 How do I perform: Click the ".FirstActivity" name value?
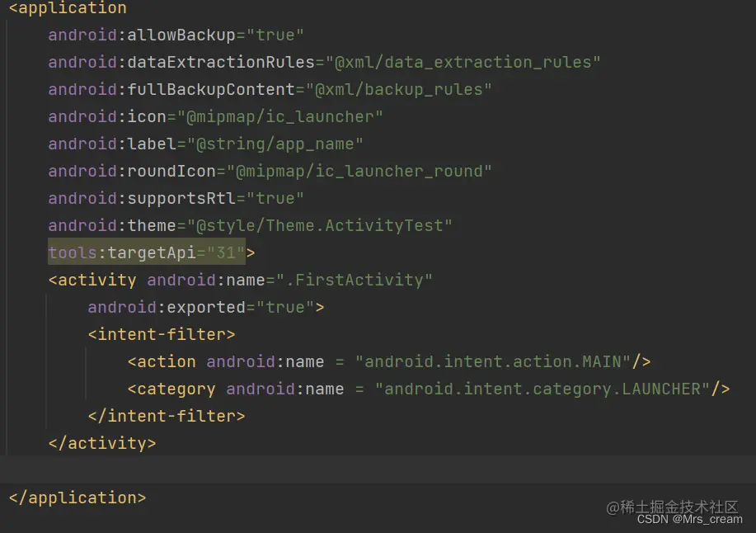click(x=355, y=281)
